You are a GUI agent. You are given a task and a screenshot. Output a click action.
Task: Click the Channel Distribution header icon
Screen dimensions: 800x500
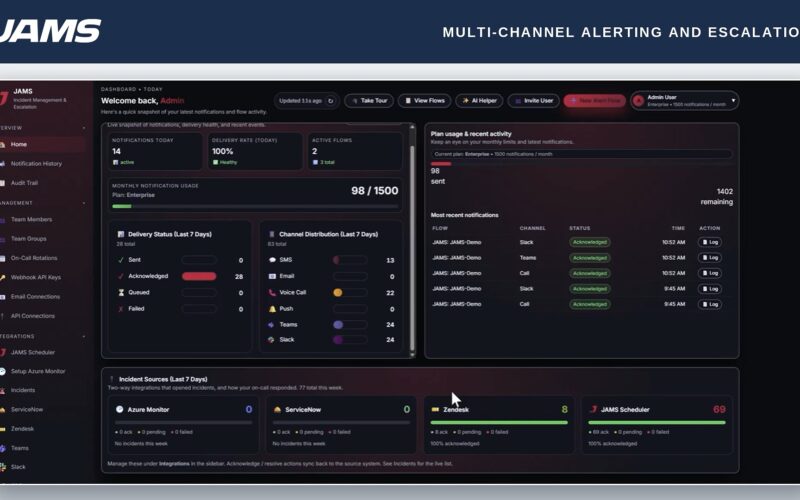click(271, 234)
